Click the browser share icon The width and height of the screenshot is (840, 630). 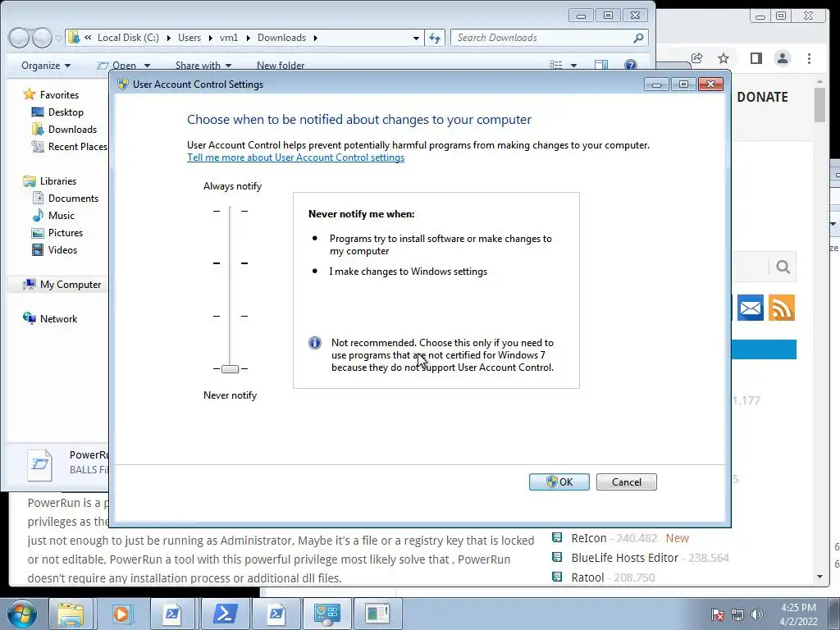coord(697,58)
